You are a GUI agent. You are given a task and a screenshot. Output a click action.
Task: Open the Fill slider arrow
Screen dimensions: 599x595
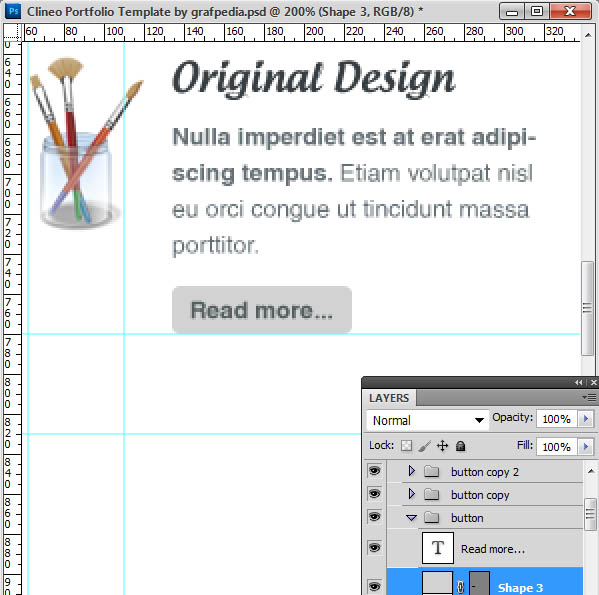(x=586, y=446)
